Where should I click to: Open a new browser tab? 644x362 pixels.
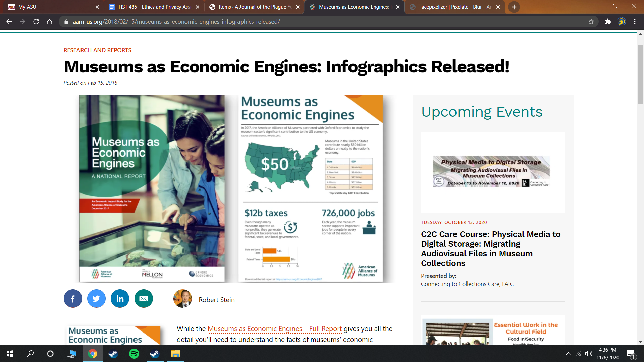click(514, 7)
